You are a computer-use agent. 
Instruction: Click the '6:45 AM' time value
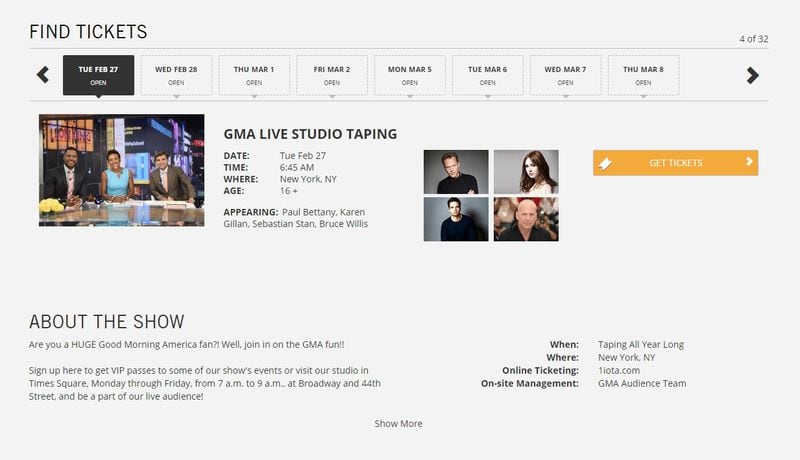click(297, 167)
